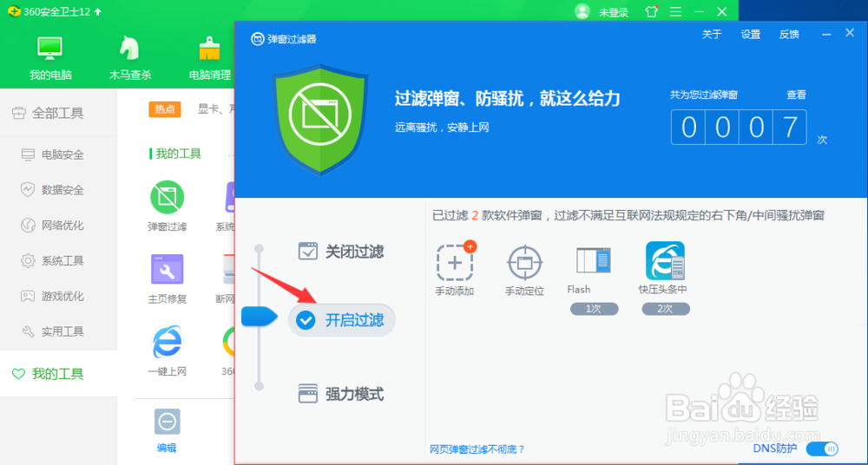
Task: Open 网页弹窗过滤不彻底？ link
Action: 477,449
